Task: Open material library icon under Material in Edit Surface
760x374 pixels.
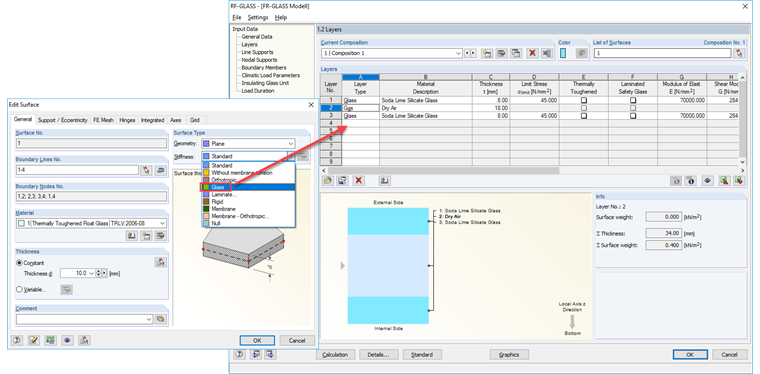Action: 131,236
